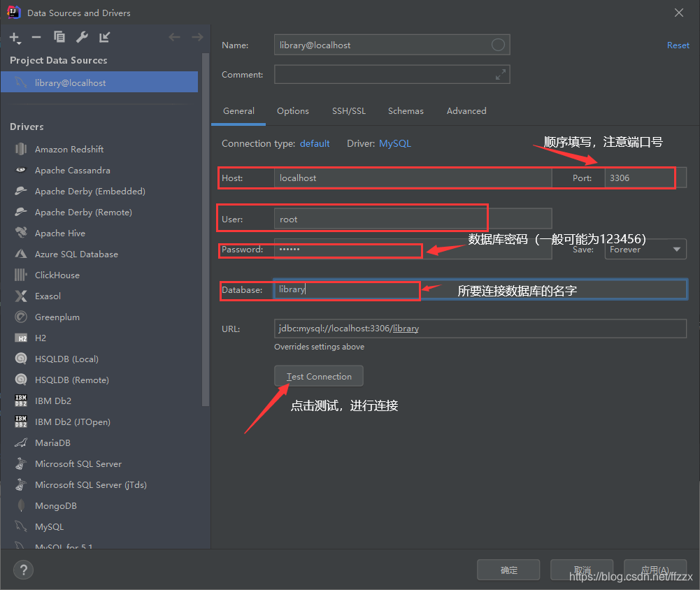Screen dimensions: 700x590
Task: Switch to the General tab
Action: click(239, 110)
